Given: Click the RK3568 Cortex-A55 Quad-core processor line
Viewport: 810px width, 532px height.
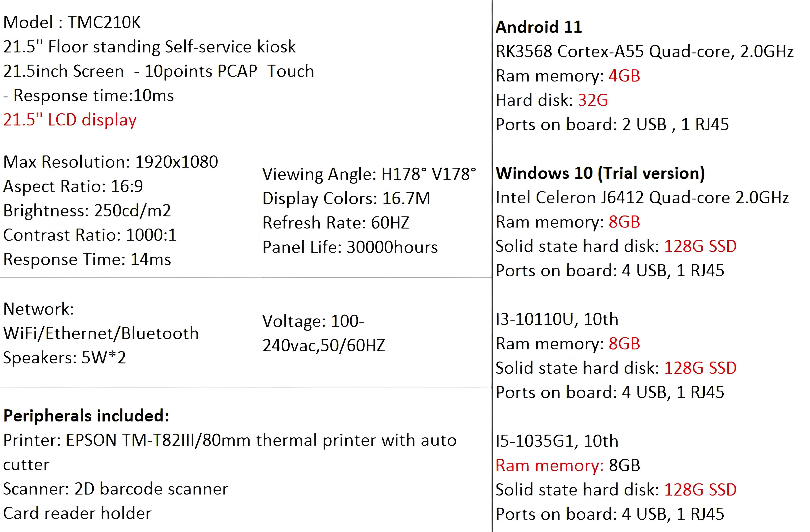Looking at the screenshot, I should [644, 52].
